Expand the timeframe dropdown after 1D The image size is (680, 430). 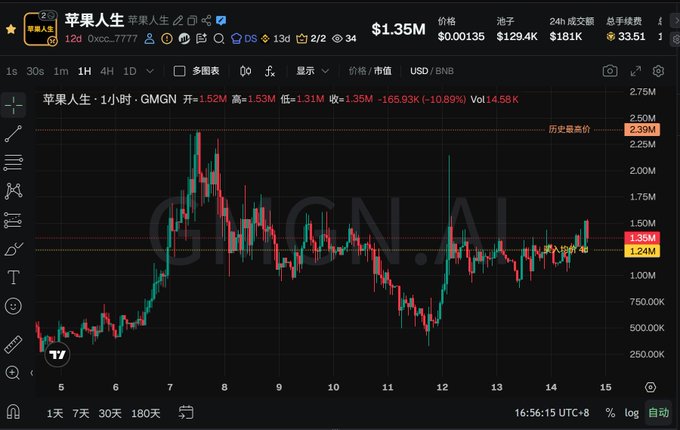point(150,71)
